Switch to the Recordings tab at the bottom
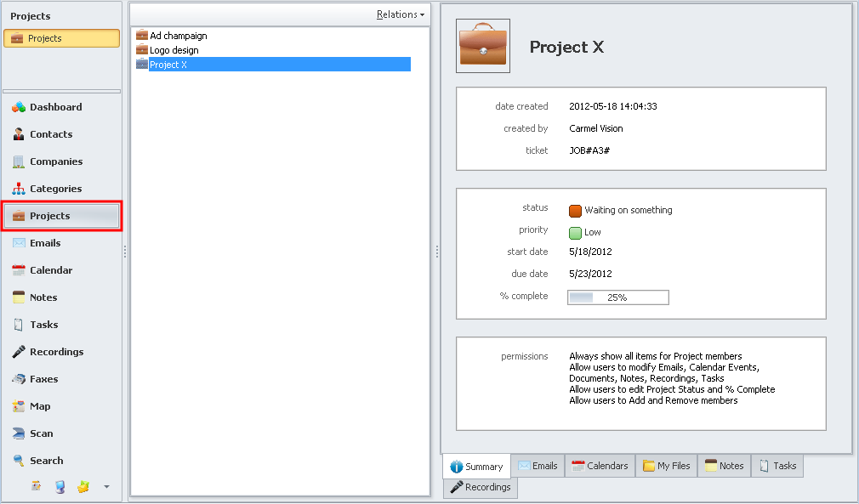The width and height of the screenshot is (859, 504). tap(481, 488)
